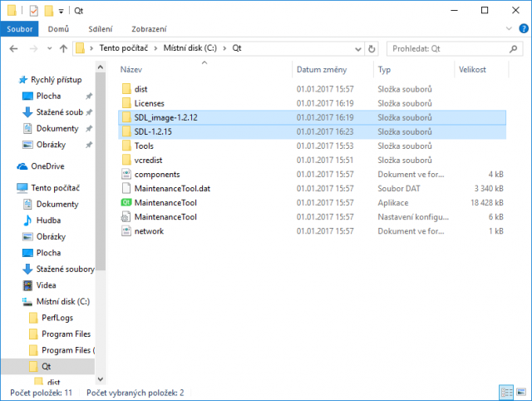Switch to details view in status bar
532x401 pixels.
pyautogui.click(x=506, y=393)
